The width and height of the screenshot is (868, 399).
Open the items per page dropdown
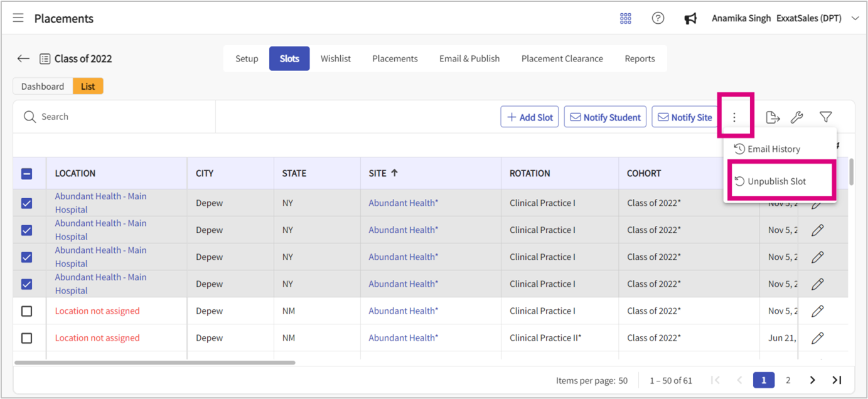(x=622, y=380)
